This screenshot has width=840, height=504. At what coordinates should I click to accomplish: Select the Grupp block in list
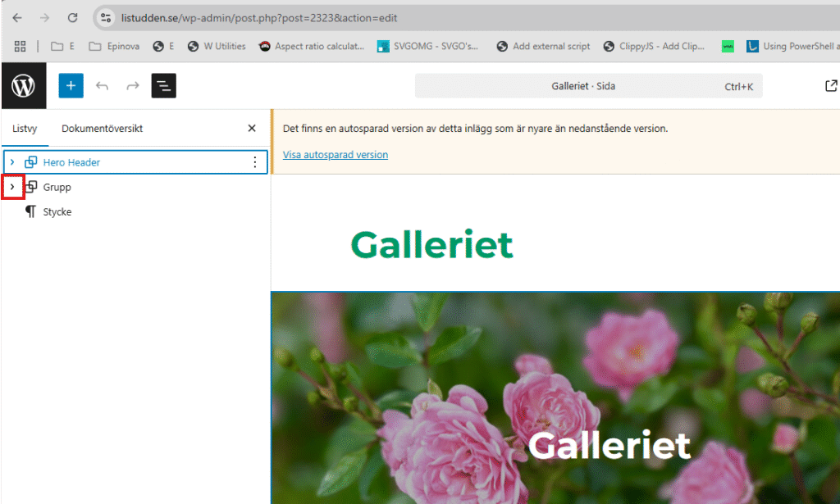pos(57,188)
